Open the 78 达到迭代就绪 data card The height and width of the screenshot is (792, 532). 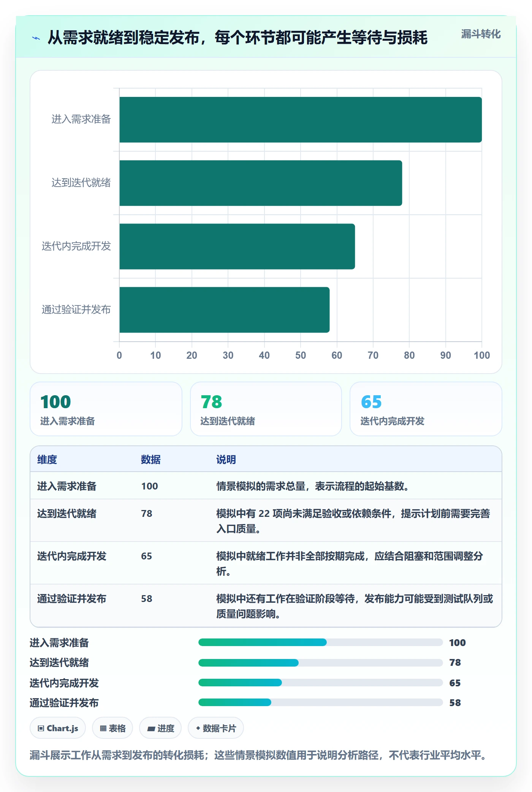(x=266, y=409)
